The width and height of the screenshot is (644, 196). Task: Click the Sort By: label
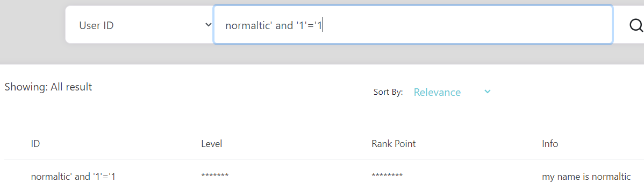point(388,92)
